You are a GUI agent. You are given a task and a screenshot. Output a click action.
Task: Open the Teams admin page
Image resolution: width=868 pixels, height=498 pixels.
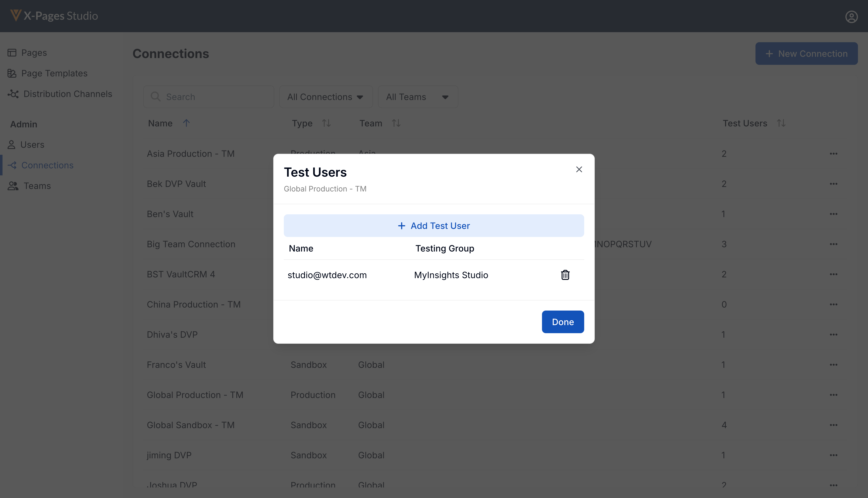point(37,186)
